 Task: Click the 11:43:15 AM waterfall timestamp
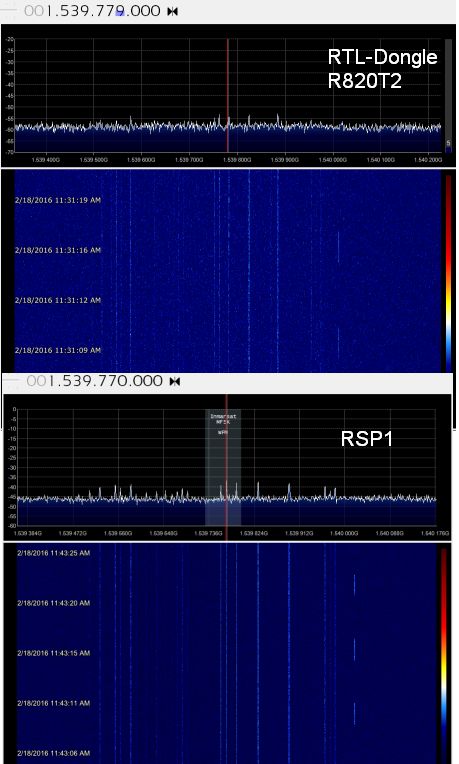[x=54, y=653]
